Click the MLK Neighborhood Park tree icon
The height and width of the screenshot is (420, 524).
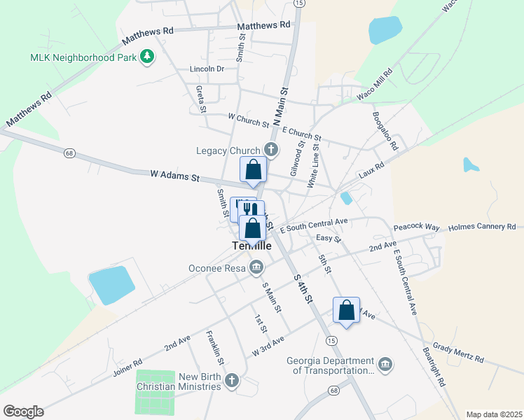click(147, 56)
